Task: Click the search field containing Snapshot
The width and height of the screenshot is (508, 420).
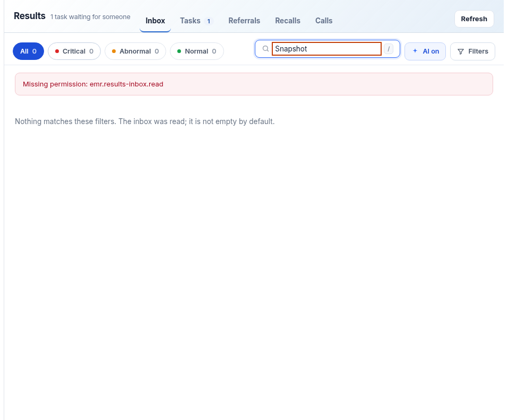Action: click(x=326, y=49)
